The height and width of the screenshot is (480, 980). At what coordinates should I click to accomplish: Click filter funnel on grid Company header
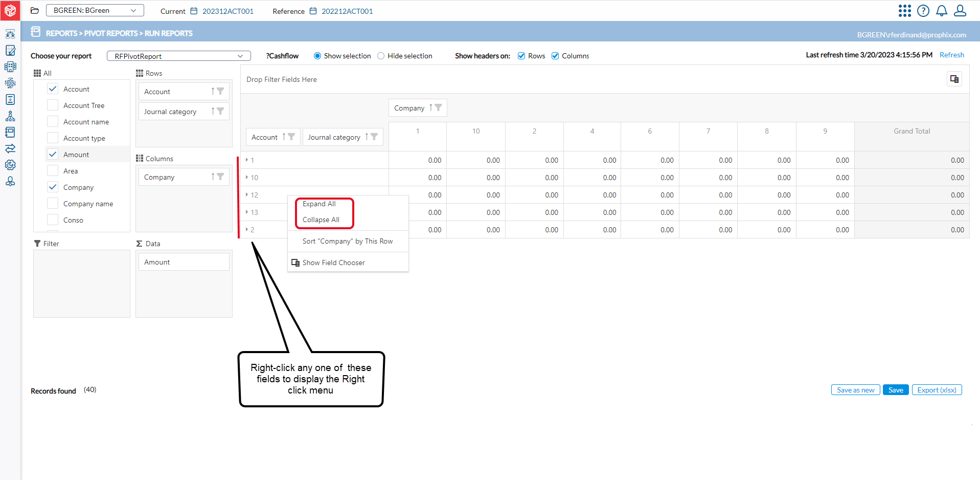(x=438, y=107)
